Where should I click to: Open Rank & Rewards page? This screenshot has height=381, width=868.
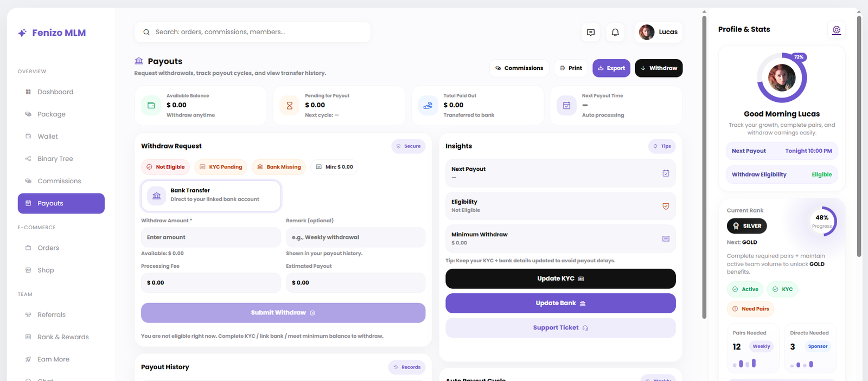(61, 337)
